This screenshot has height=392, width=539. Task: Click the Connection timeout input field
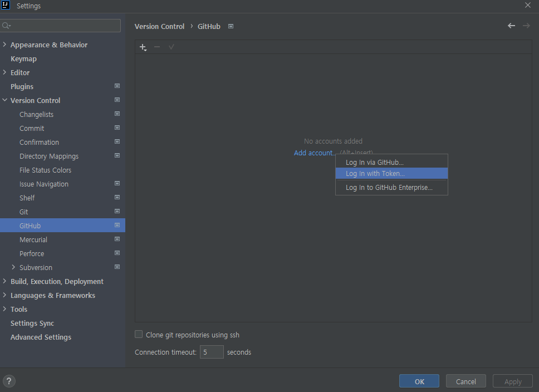point(212,352)
